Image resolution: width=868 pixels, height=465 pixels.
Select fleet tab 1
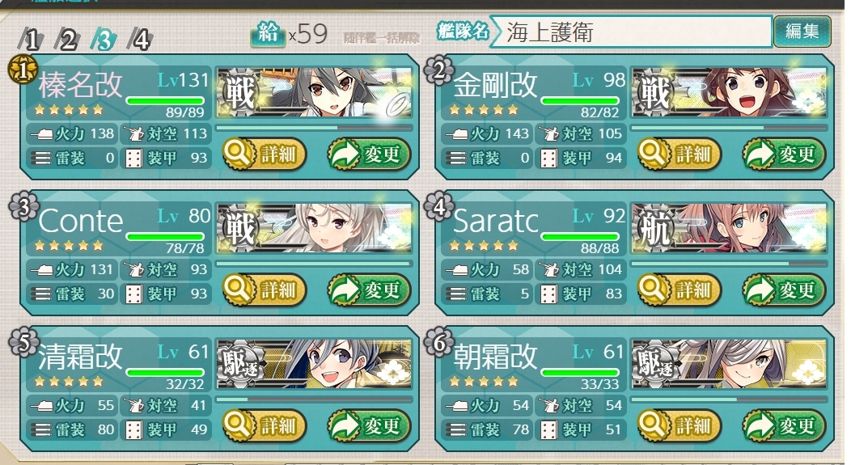[31, 40]
